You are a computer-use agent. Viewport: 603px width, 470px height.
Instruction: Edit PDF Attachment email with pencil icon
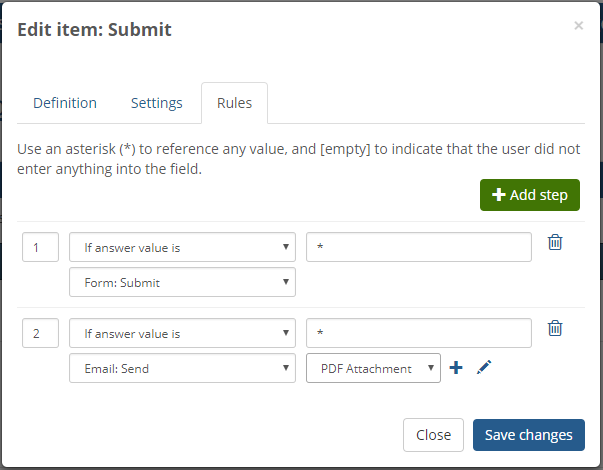coord(484,367)
